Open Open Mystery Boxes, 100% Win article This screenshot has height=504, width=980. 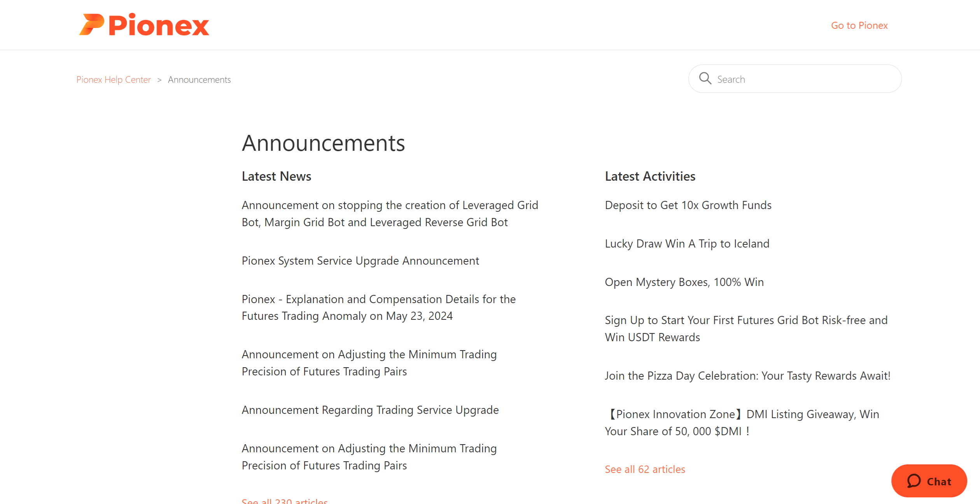(x=684, y=282)
